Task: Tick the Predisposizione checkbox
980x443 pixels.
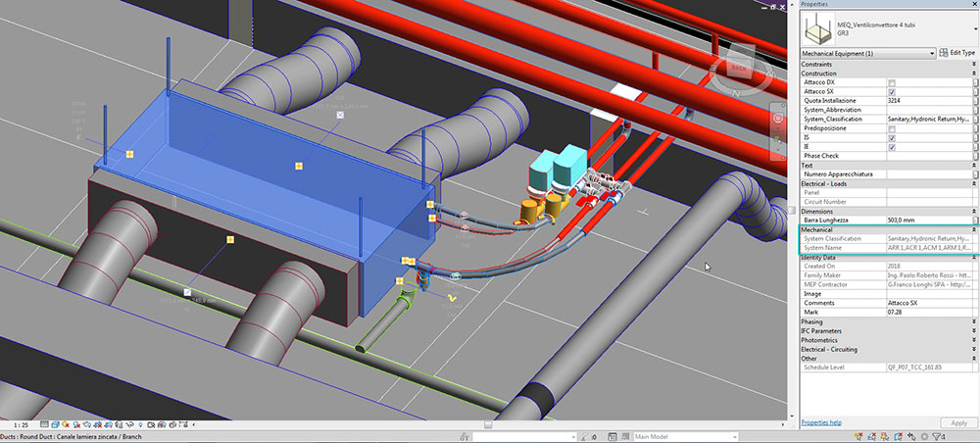Action: 891,128
